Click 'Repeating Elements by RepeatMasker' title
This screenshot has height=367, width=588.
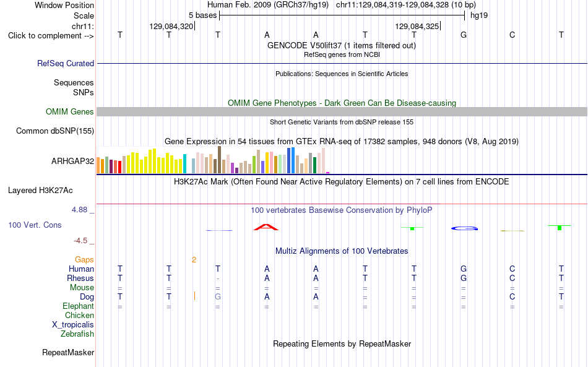(342, 344)
